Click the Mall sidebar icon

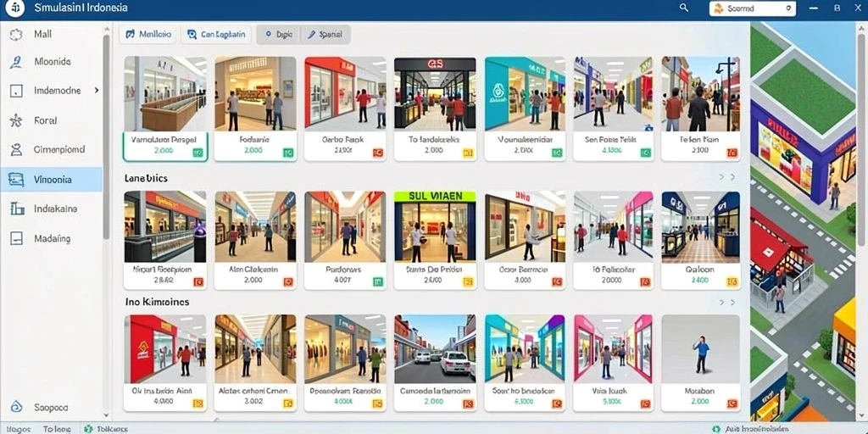coord(16,34)
